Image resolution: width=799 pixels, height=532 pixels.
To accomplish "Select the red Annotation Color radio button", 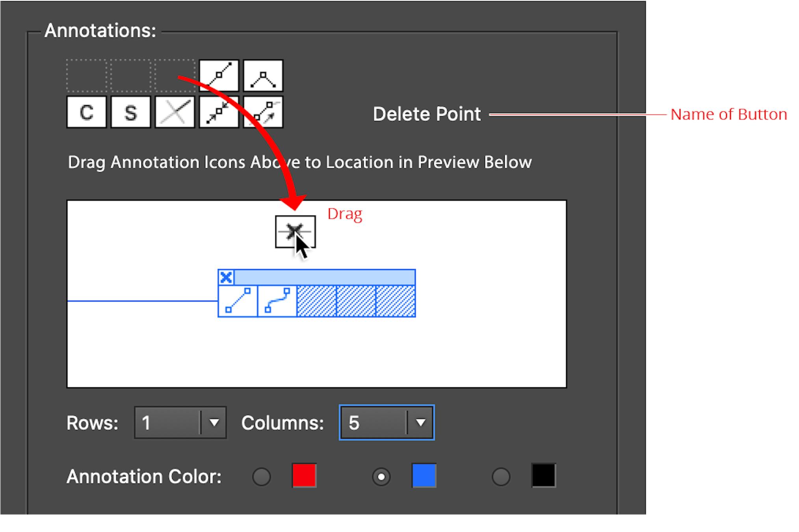I will pyautogui.click(x=262, y=476).
